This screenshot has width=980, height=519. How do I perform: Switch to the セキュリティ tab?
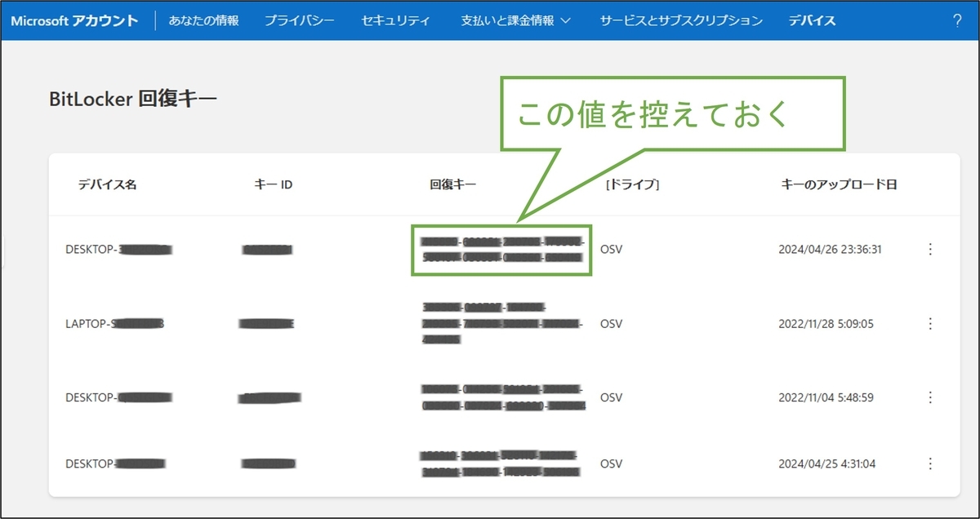click(x=395, y=20)
